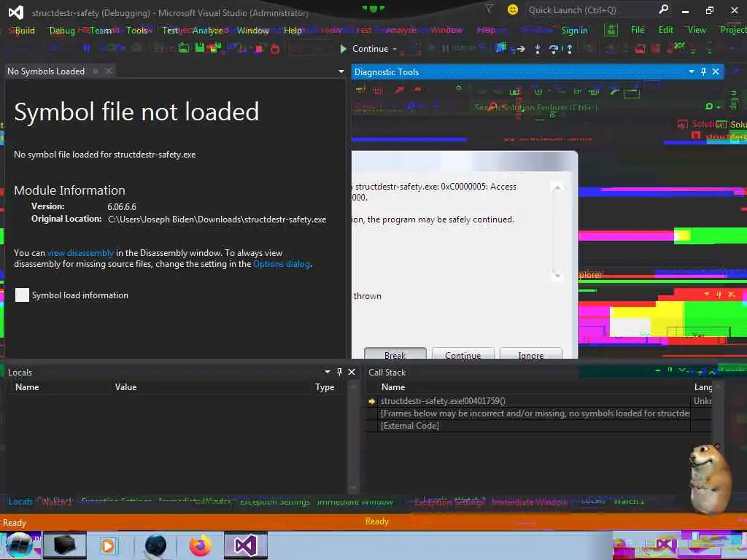Click the Save All icon in toolbar

pos(214,47)
